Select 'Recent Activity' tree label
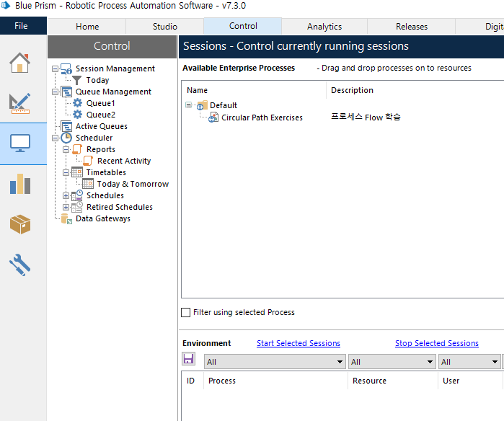Screen dimensions: 504x421 pos(124,161)
